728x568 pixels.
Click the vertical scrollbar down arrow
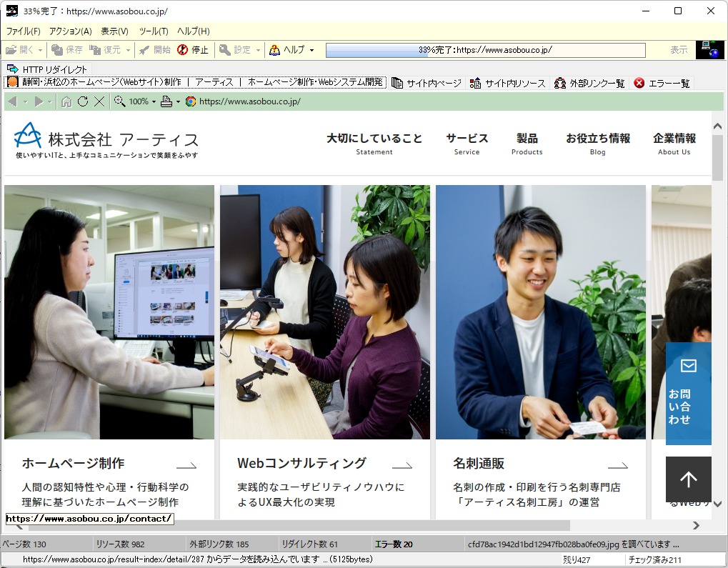(717, 504)
